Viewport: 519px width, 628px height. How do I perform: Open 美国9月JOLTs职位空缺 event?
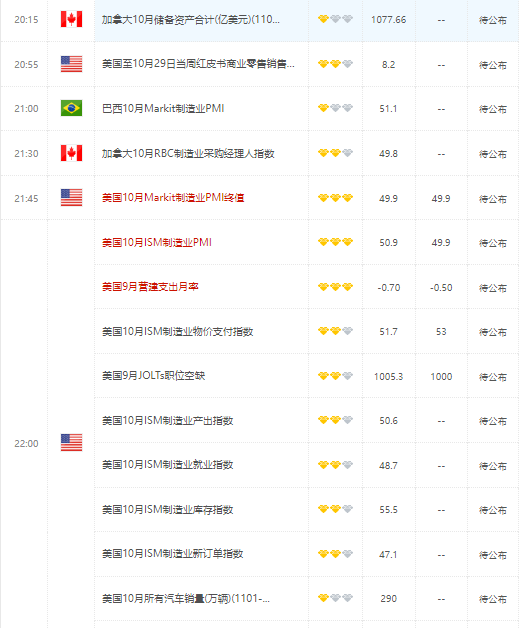coord(153,376)
